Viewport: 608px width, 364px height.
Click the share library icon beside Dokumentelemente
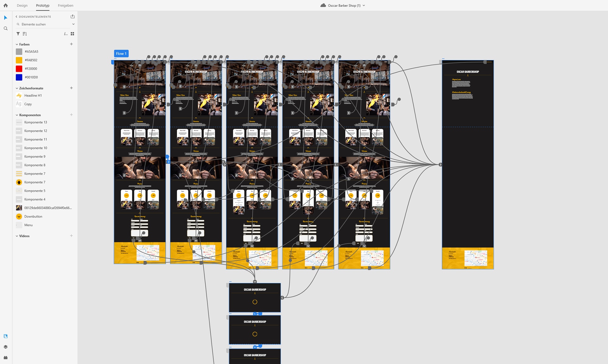pos(73,16)
